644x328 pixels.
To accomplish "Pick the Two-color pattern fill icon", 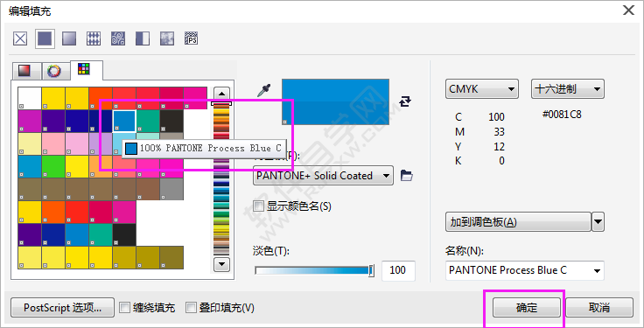I will (143, 38).
